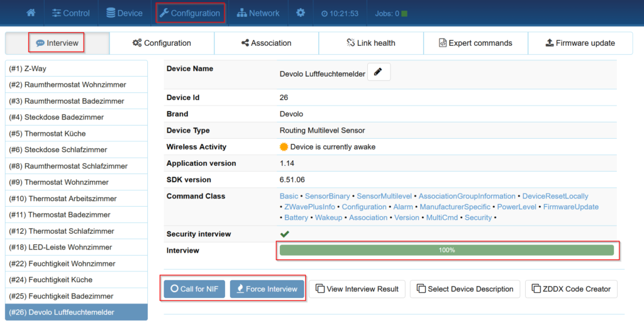Viewport: 644px width, 333px height.
Task: Click the home icon in top navigation
Action: pos(31,13)
